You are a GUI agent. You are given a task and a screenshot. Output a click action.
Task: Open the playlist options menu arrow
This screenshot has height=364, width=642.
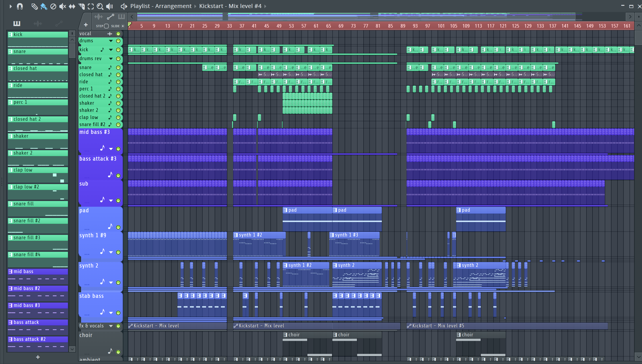point(10,6)
